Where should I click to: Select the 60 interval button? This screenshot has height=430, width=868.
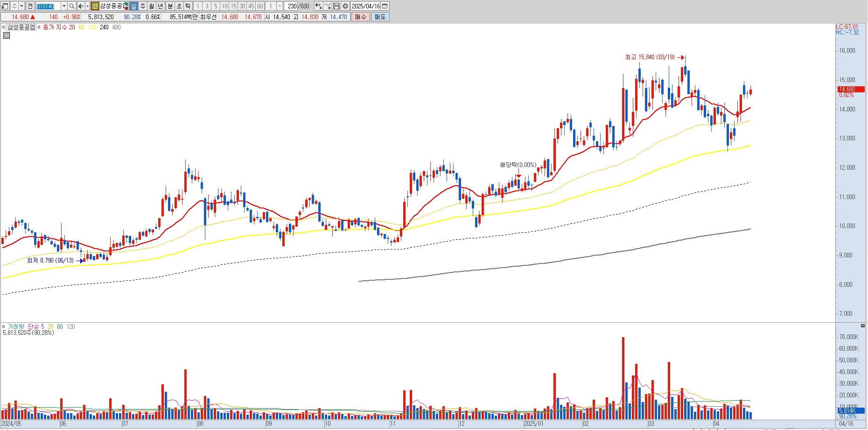tap(260, 6)
